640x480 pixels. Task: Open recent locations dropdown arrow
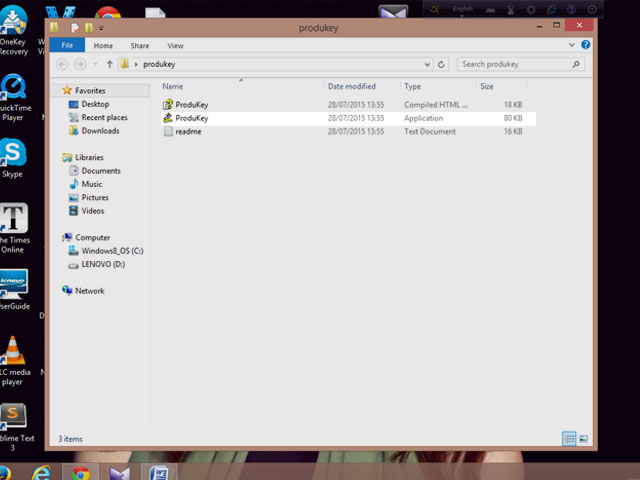point(96,64)
